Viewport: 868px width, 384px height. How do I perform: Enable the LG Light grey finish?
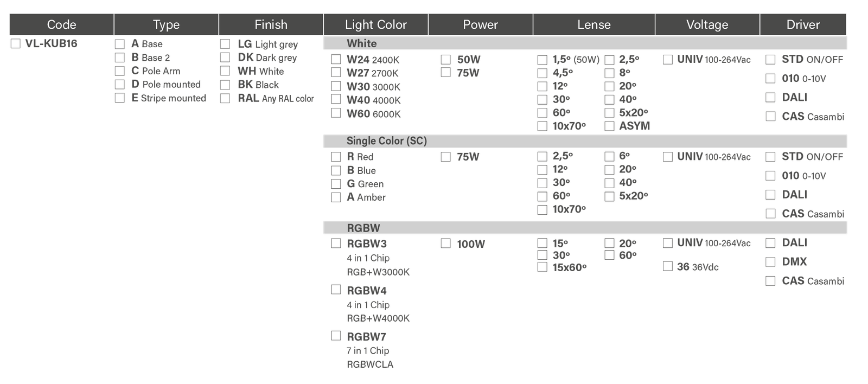point(225,44)
